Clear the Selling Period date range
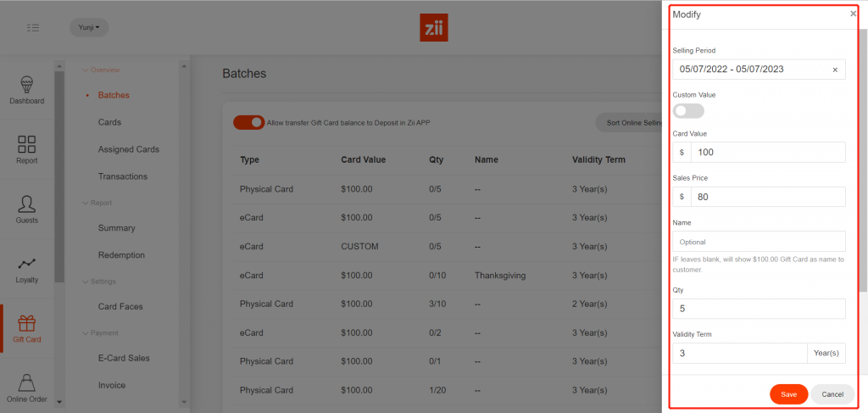Image resolution: width=868 pixels, height=413 pixels. [x=835, y=70]
